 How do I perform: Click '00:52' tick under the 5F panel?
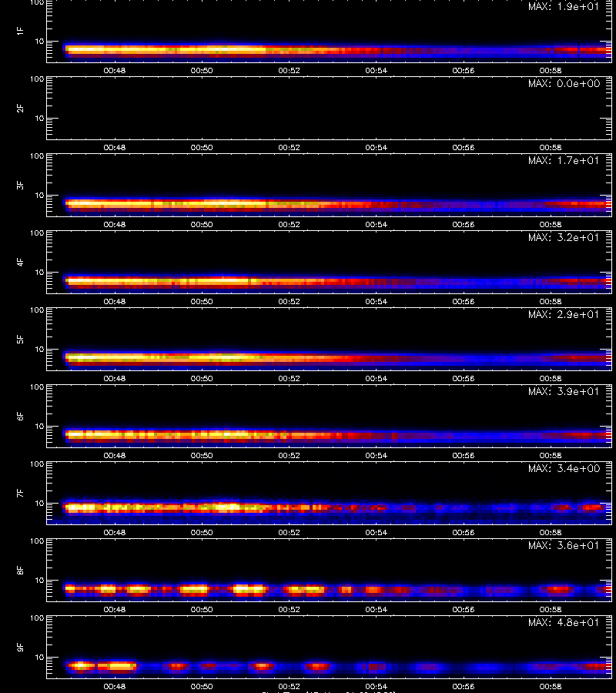(289, 378)
